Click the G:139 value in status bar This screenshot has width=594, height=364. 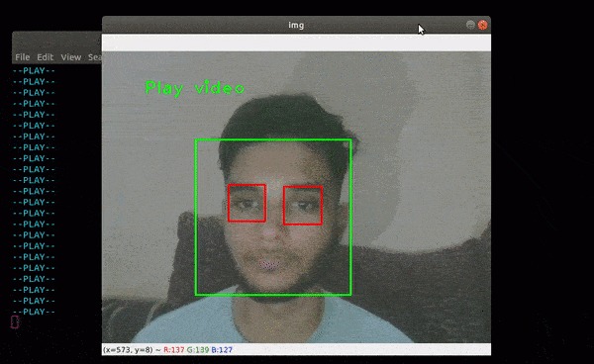(x=198, y=350)
